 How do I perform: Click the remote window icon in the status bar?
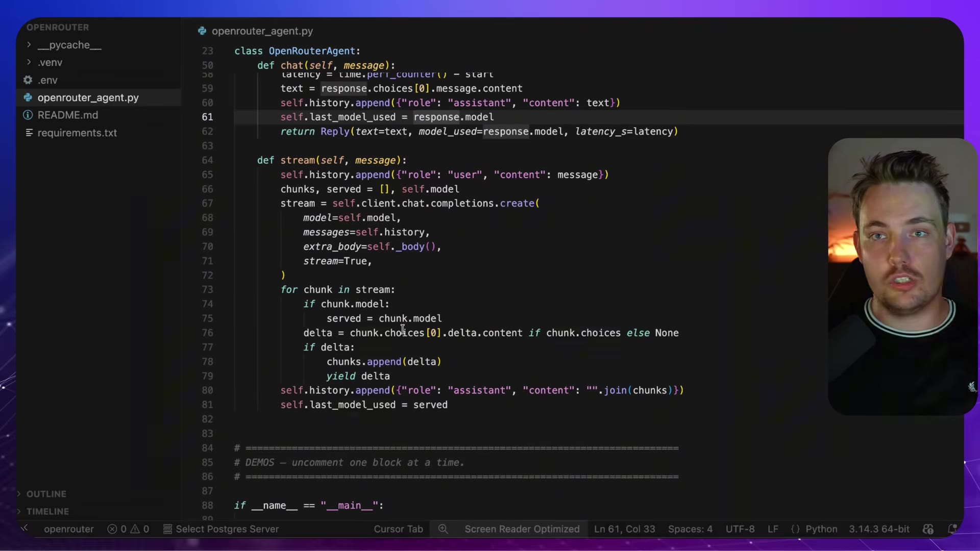click(x=24, y=529)
